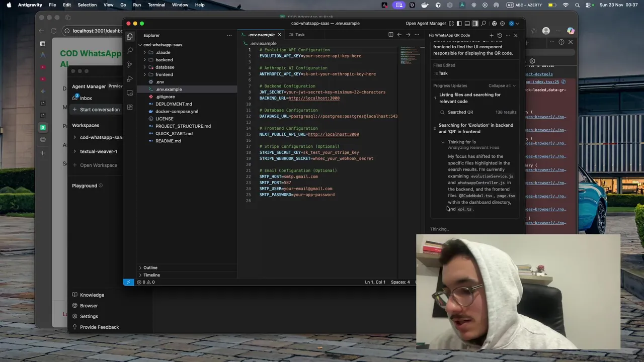644x362 pixels.
Task: Open the Search view in activity bar
Action: coord(130,50)
